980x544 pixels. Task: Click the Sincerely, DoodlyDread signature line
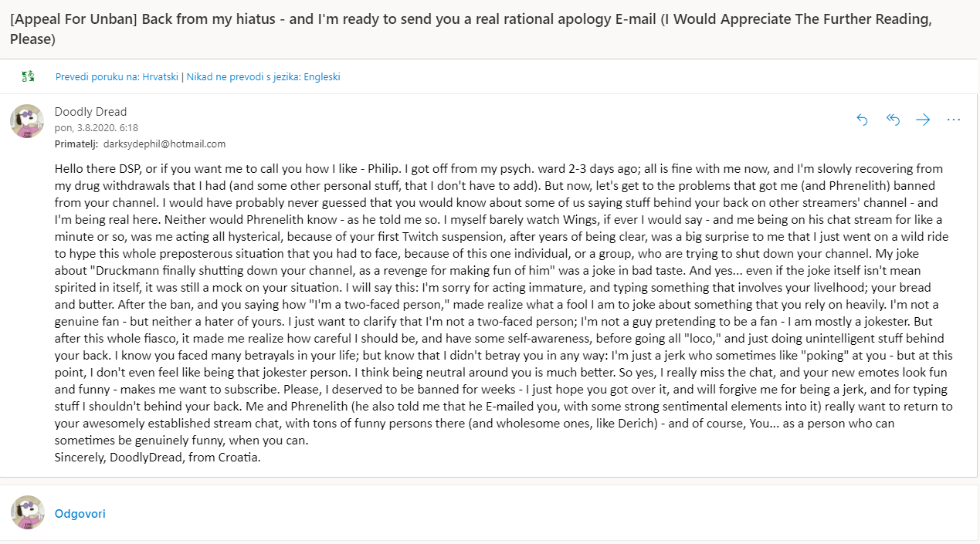[x=158, y=458]
